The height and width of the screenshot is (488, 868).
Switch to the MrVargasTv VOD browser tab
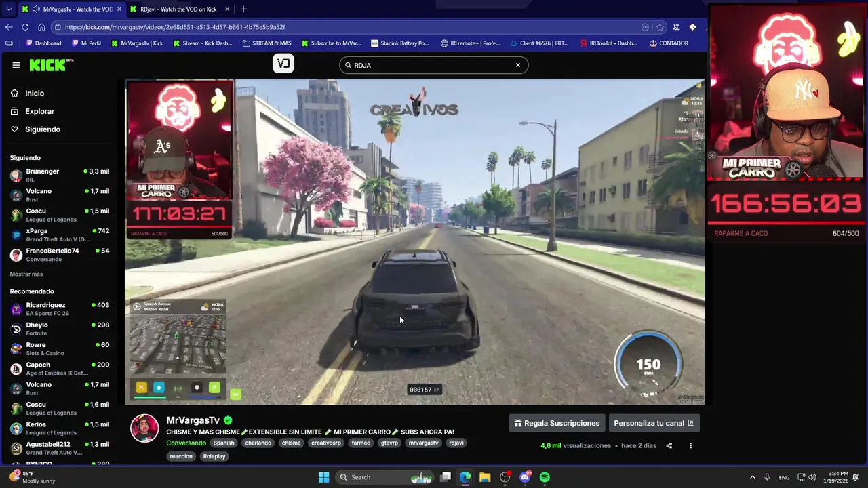(73, 9)
